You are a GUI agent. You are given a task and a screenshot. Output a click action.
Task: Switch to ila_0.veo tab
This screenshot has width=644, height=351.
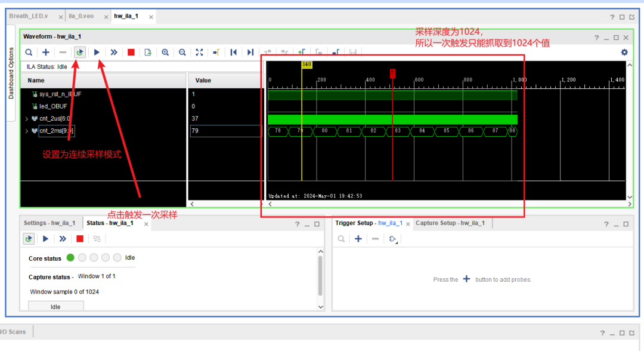click(81, 16)
